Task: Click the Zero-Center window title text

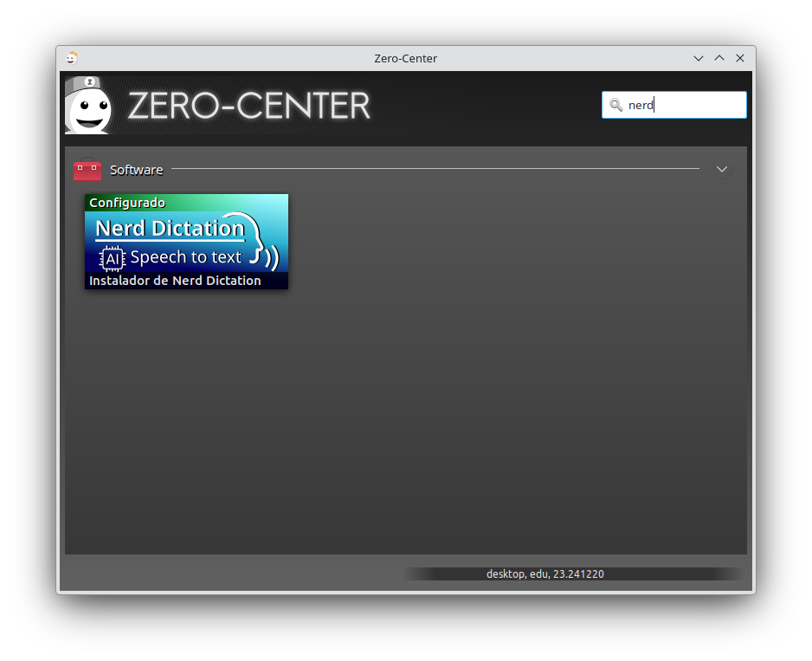Action: pos(405,58)
